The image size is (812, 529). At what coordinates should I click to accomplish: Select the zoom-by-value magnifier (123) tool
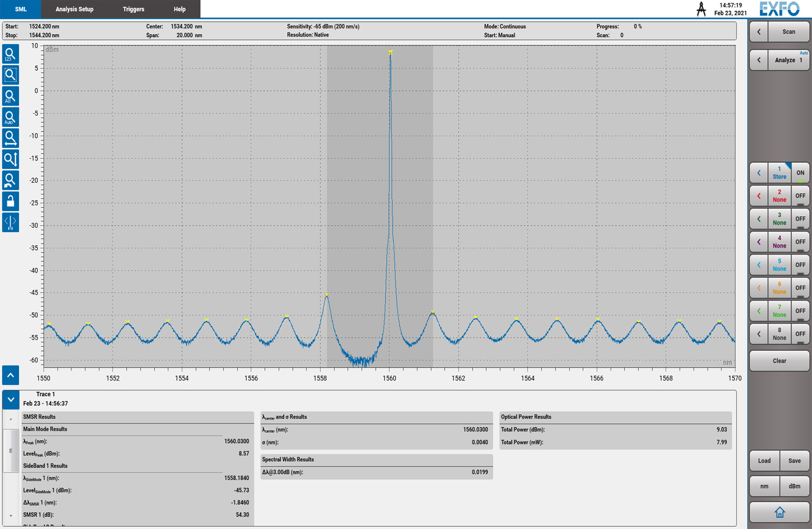click(10, 54)
